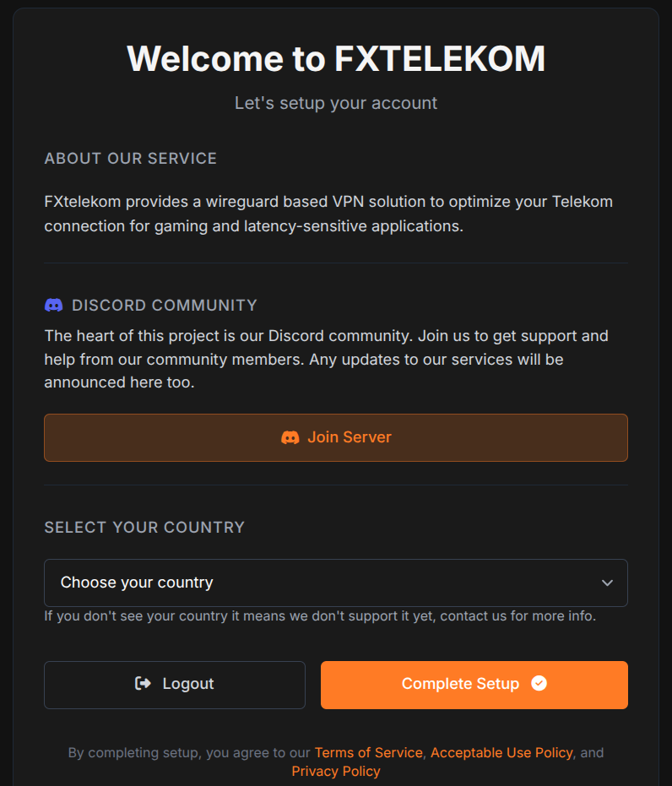Click the Select Your Country section label
672x786 pixels.
pos(144,528)
